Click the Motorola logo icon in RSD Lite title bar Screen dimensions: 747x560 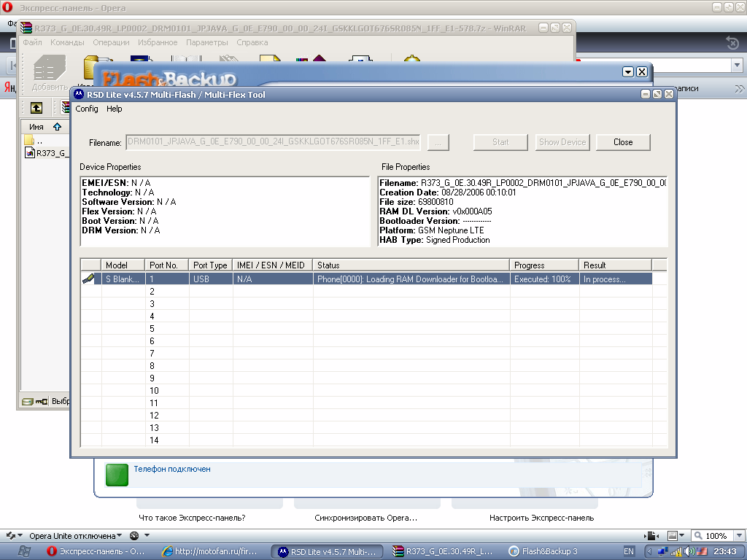tap(79, 94)
